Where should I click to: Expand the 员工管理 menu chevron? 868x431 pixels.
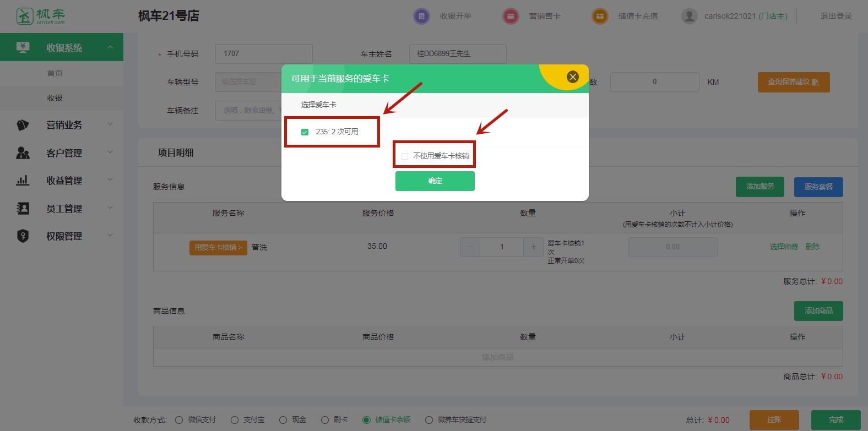(x=110, y=208)
